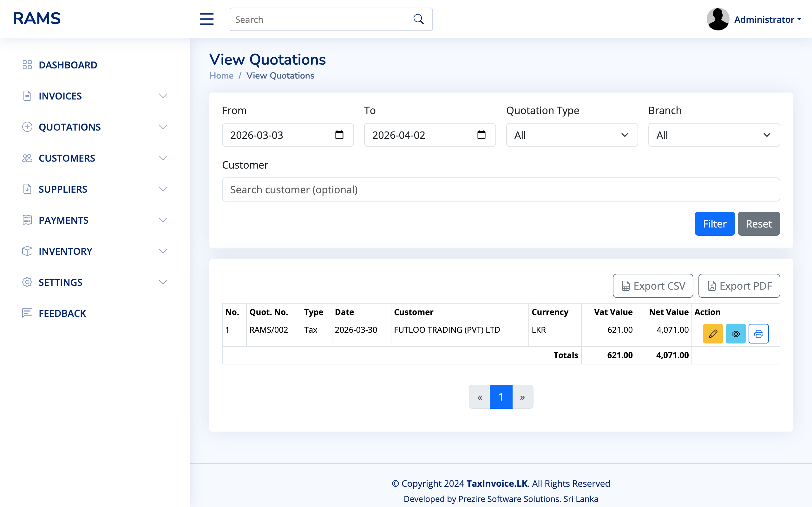Click the eye view icon for quotation RAMS/002
The height and width of the screenshot is (507, 812).
[x=736, y=334]
